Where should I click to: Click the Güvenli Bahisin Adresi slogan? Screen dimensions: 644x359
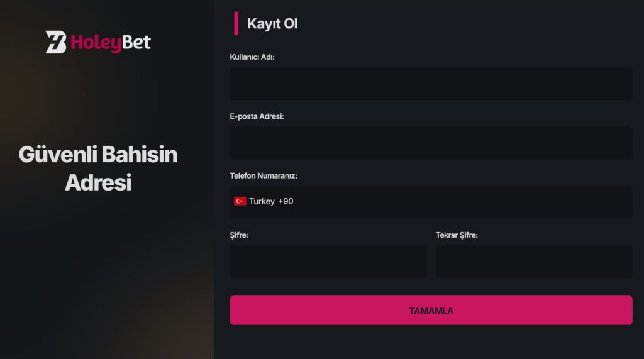coord(98,168)
